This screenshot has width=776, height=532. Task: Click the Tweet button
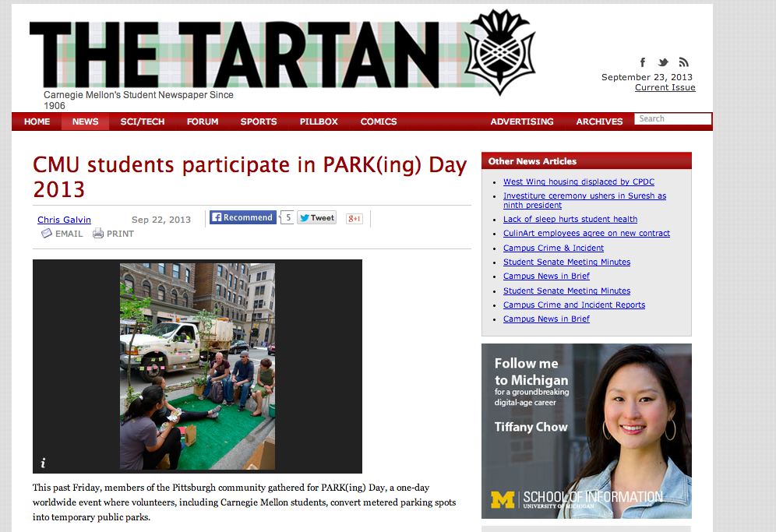point(317,218)
